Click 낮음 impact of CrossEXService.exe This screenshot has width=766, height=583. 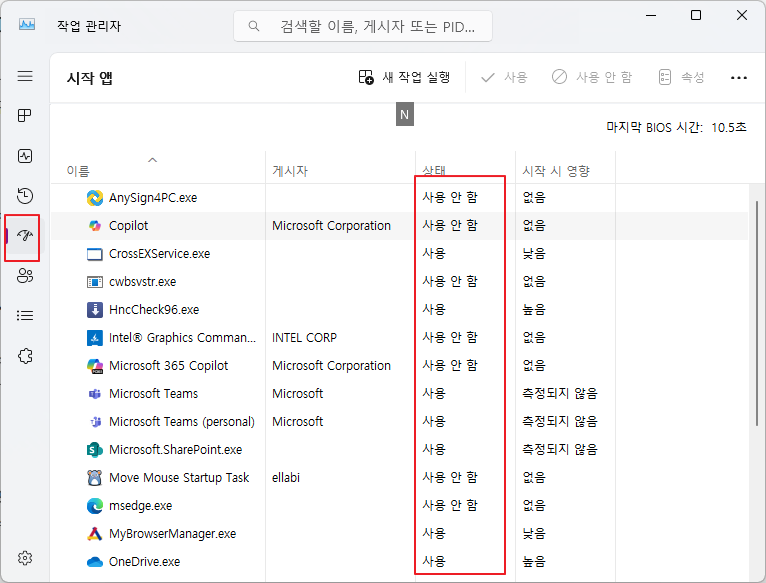point(534,254)
